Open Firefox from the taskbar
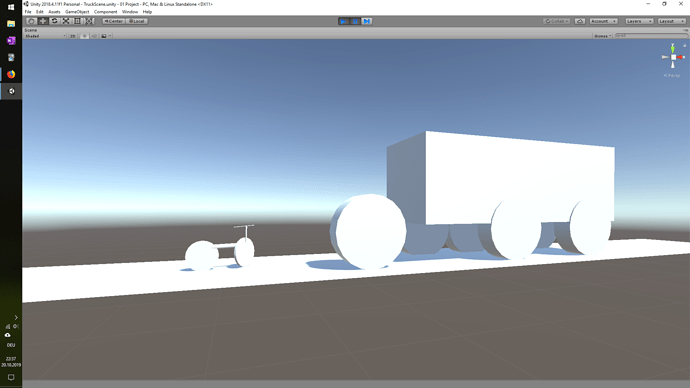 (x=11, y=74)
